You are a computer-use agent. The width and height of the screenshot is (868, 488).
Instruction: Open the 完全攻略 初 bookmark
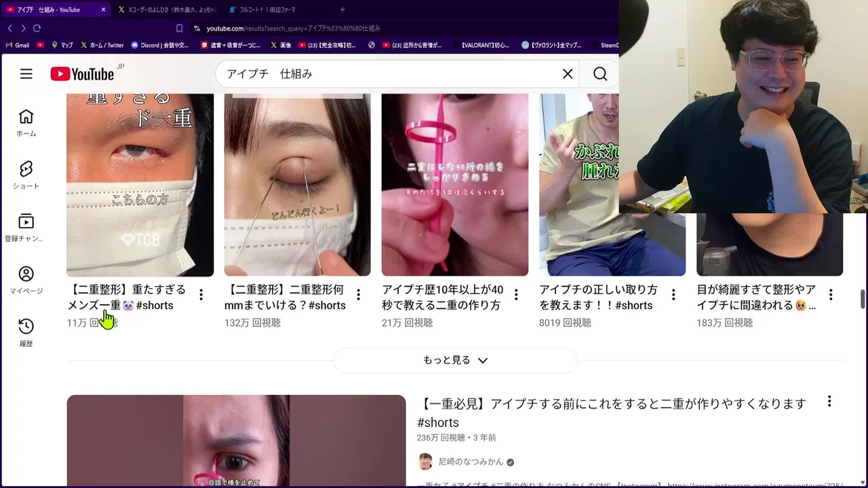327,45
